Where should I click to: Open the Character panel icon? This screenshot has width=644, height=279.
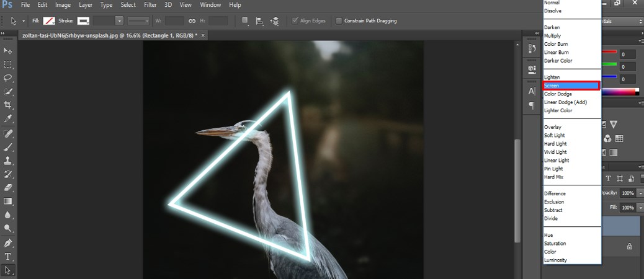(532, 92)
